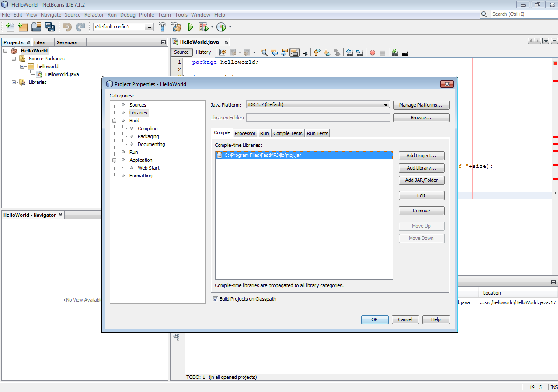The height and width of the screenshot is (392, 558).
Task: Open the File menu
Action: click(6, 15)
